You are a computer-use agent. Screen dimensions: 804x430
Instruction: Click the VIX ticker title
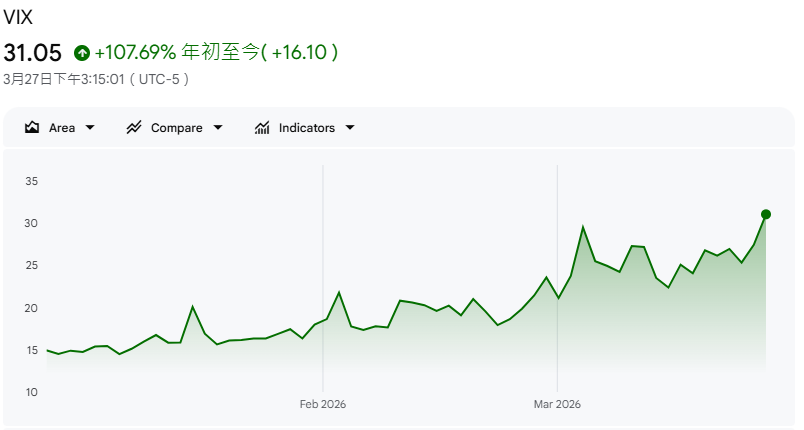[18, 17]
